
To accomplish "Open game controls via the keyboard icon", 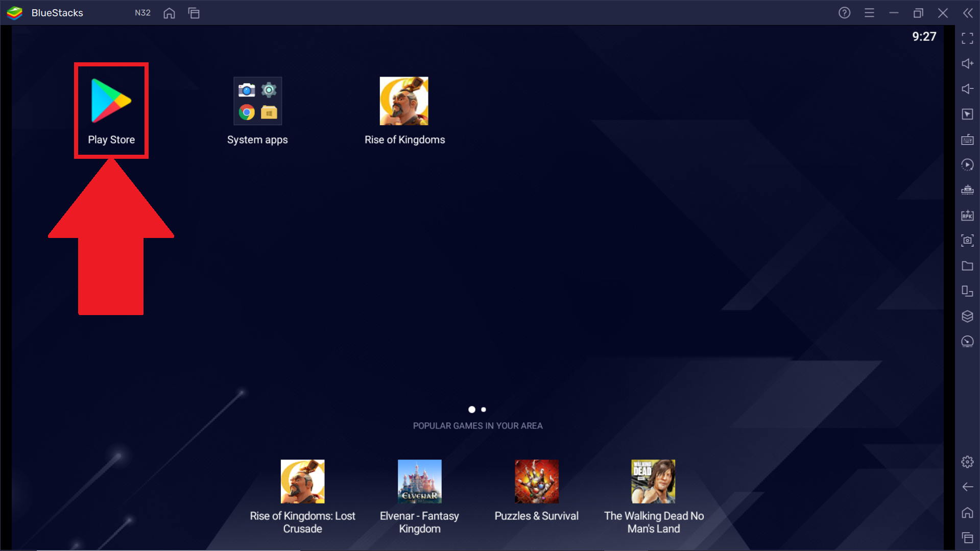I will (x=967, y=139).
